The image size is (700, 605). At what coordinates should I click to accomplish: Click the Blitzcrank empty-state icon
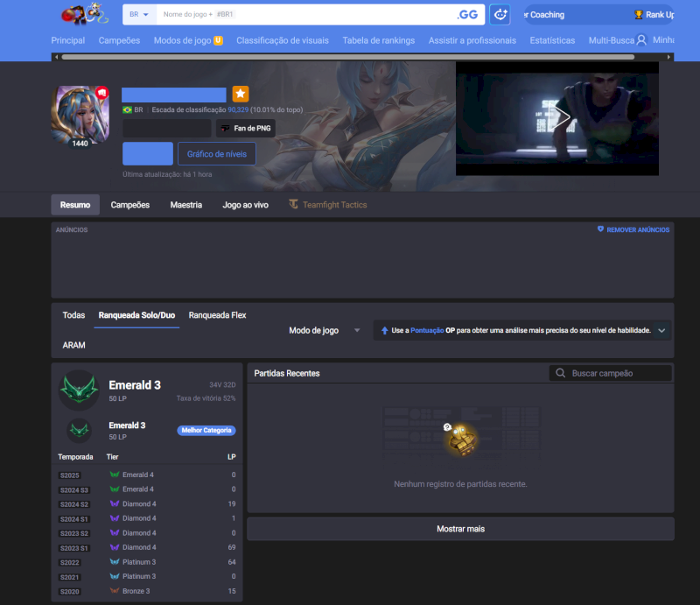(462, 439)
